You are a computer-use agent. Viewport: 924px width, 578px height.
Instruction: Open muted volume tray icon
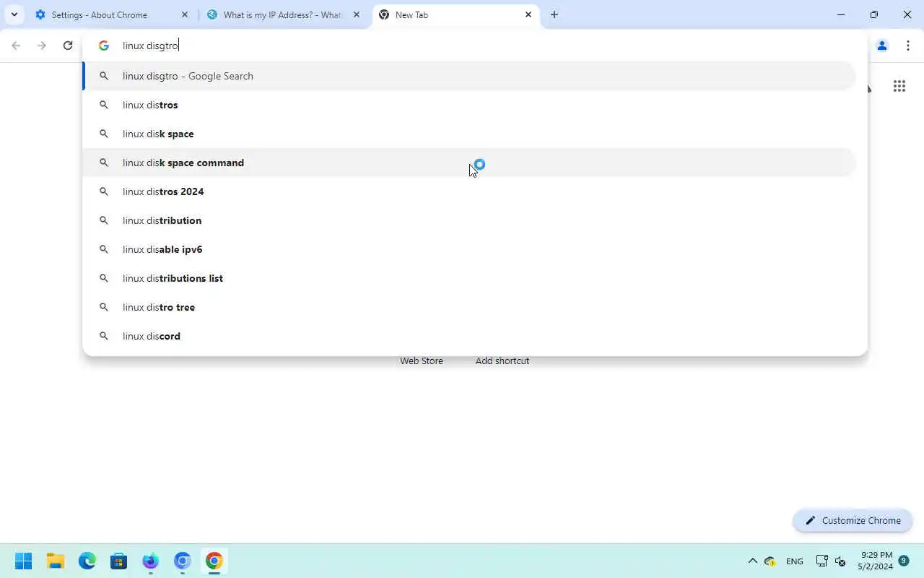[x=840, y=561]
